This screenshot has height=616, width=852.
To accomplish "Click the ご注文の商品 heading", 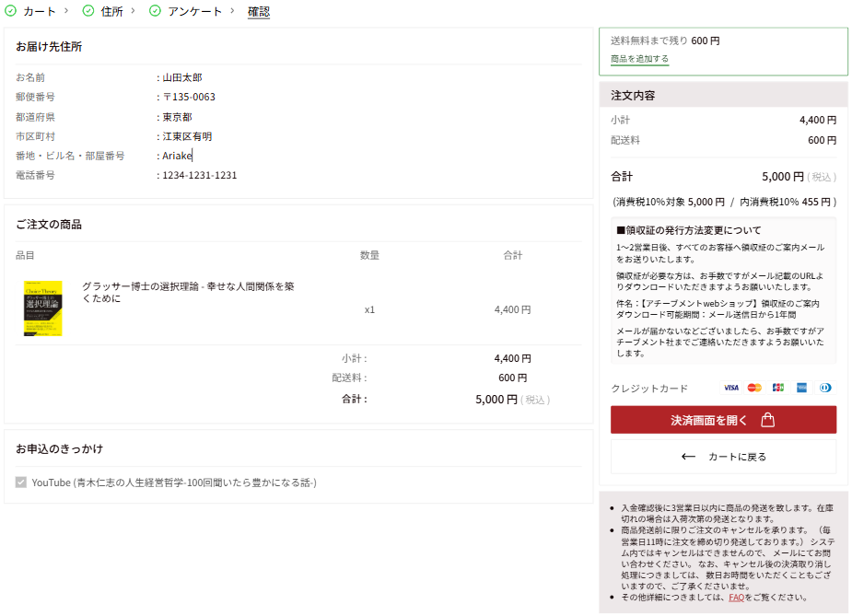I will click(49, 225).
